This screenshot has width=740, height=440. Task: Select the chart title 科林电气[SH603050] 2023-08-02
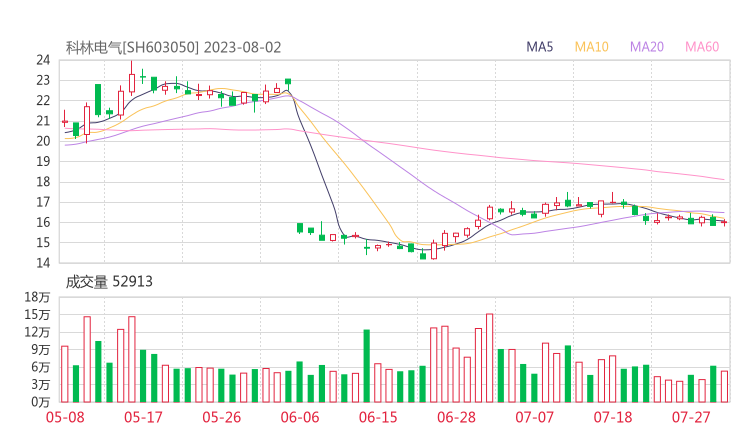pos(173,47)
